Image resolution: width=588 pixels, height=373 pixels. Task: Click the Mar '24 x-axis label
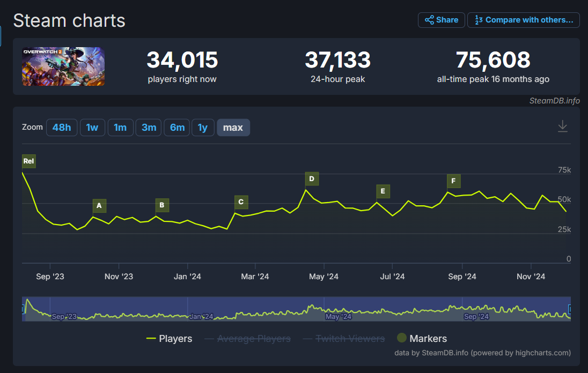coord(255,277)
